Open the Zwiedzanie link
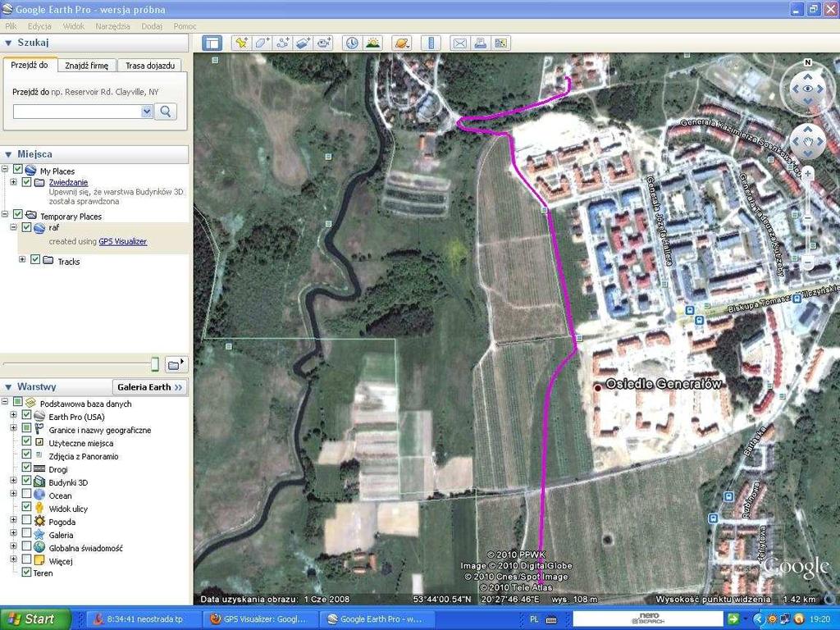This screenshot has height=630, width=840. (69, 182)
